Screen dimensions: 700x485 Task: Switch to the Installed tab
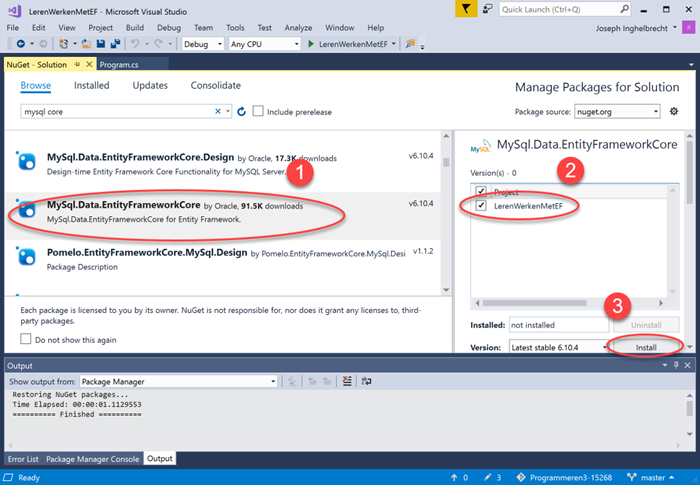92,85
